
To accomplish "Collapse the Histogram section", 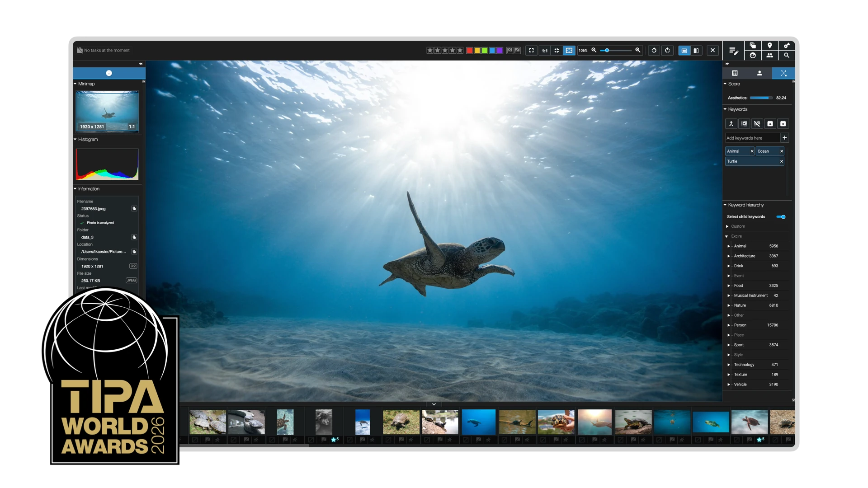I will pyautogui.click(x=75, y=140).
